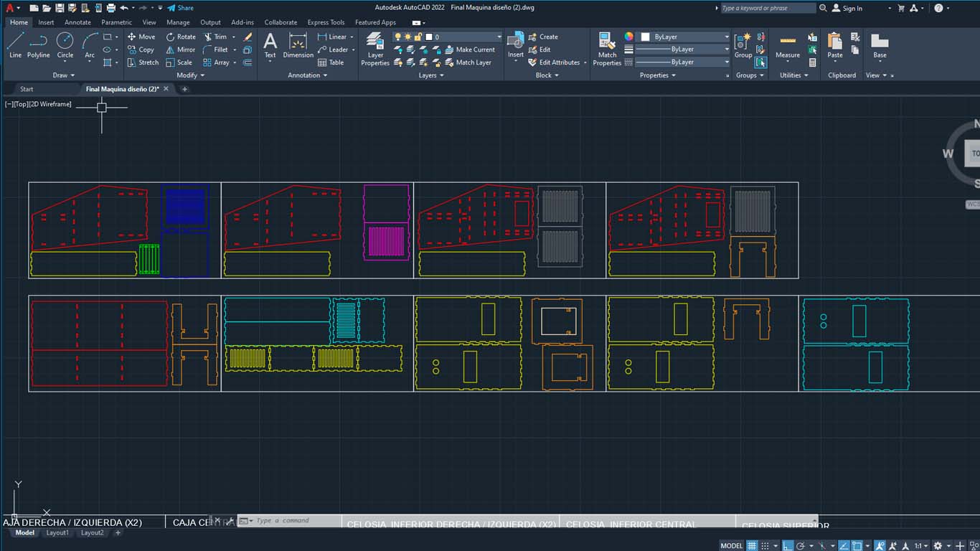980x551 pixels.
Task: Select the Line tool
Action: [15, 44]
